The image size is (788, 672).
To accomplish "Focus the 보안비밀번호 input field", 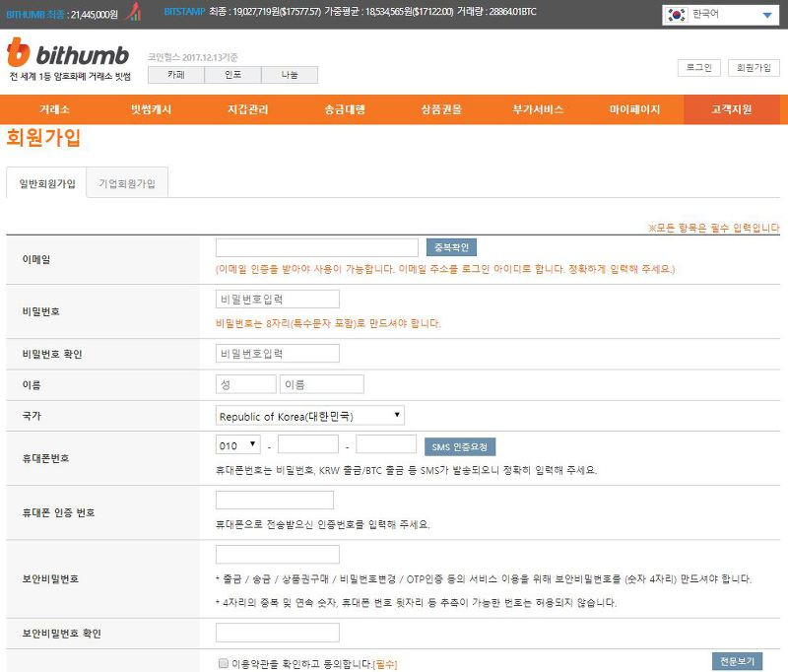I will click(x=278, y=555).
